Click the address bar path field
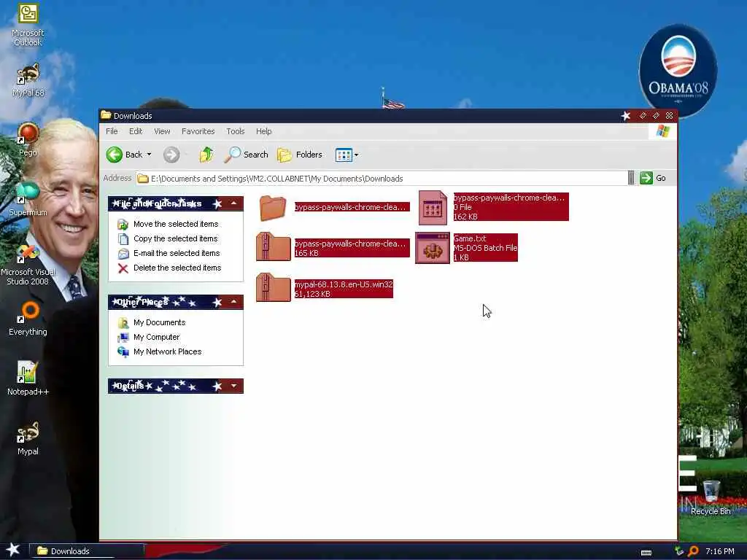The image size is (747, 560). coord(381,178)
